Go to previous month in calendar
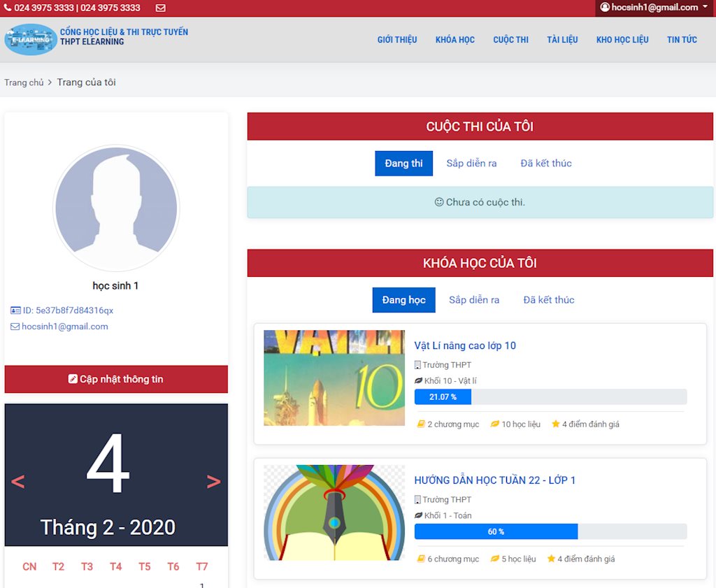This screenshot has width=716, height=588. [18, 481]
